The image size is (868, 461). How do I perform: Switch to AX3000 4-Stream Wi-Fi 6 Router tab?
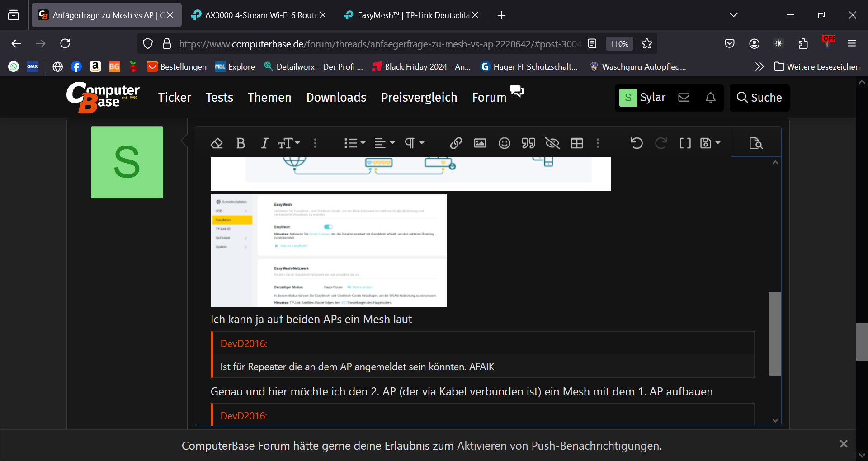(258, 15)
